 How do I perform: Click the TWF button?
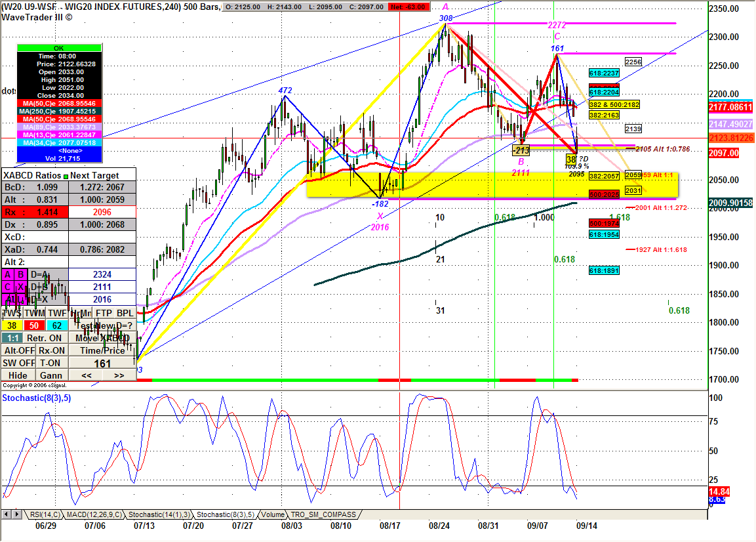pos(57,313)
